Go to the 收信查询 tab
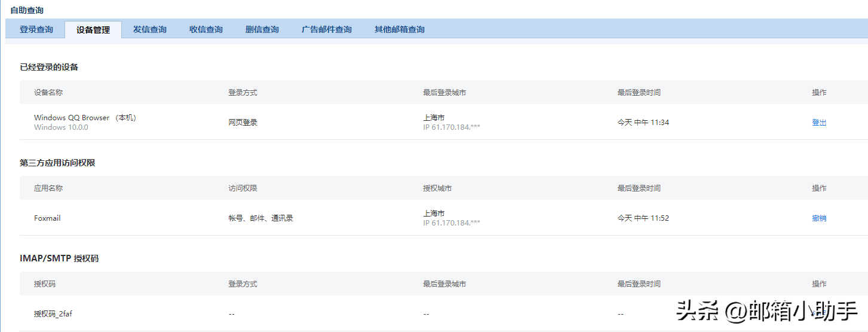The image size is (868, 332). coord(206,29)
